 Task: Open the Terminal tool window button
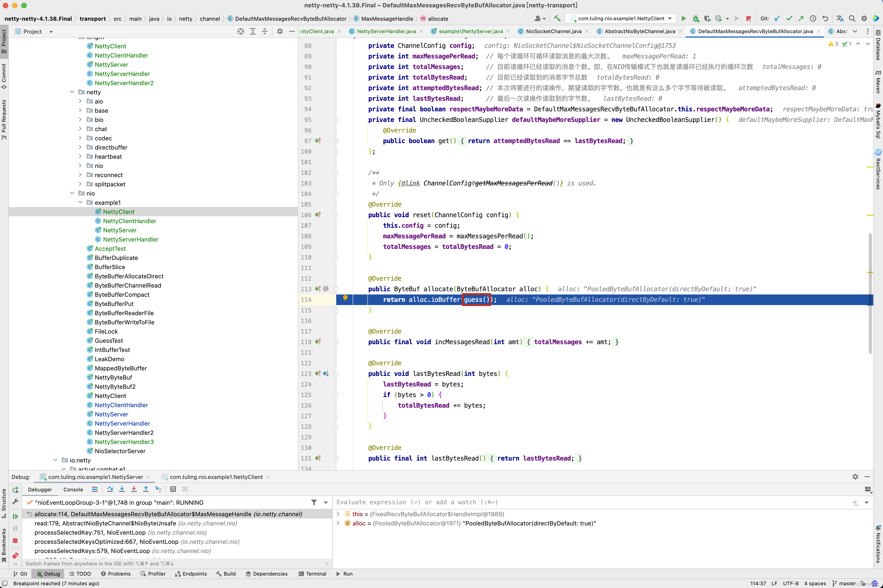pyautogui.click(x=312, y=574)
